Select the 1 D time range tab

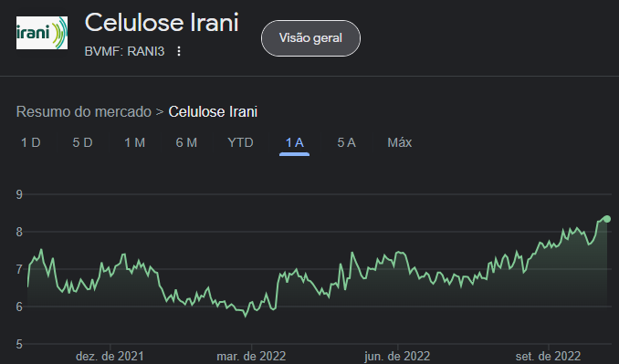[x=31, y=142]
